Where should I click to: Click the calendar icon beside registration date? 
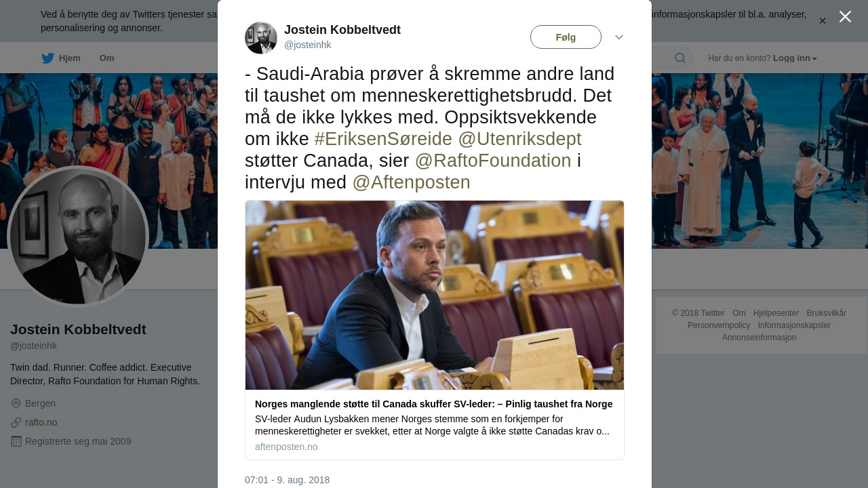(16, 441)
